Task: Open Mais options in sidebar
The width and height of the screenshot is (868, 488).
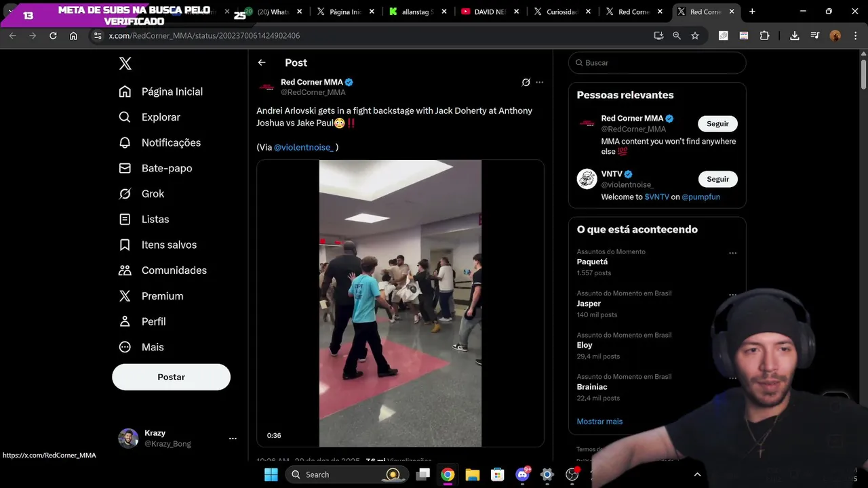Action: [141, 347]
